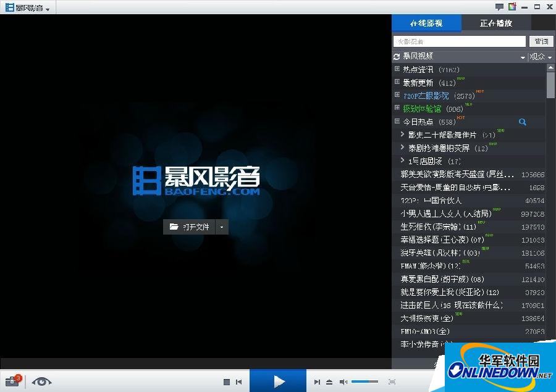Viewport: 556px width, 392px height.
Task: Click the 打开文件 button
Action: [x=189, y=227]
